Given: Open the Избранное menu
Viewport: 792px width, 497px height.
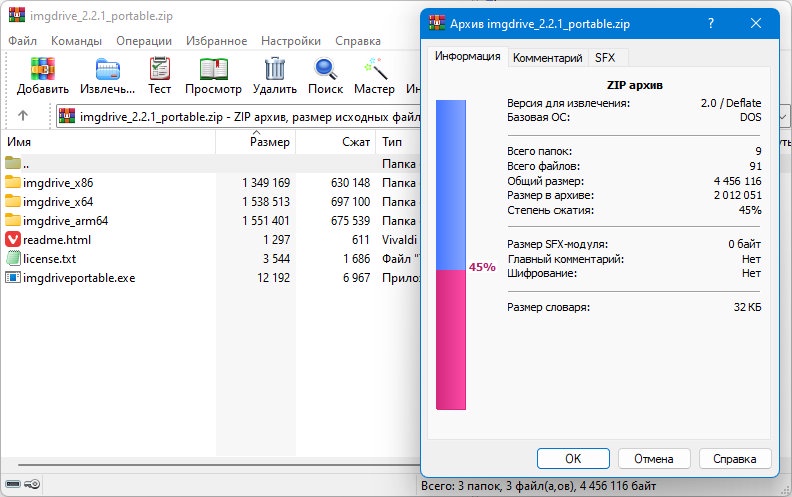Looking at the screenshot, I should pos(217,41).
